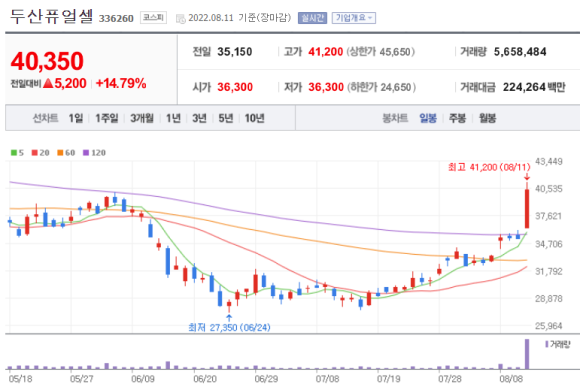Image resolution: width=580 pixels, height=390 pixels.
Task: Click the 하한가 24,650 text
Action: [x=382, y=87]
